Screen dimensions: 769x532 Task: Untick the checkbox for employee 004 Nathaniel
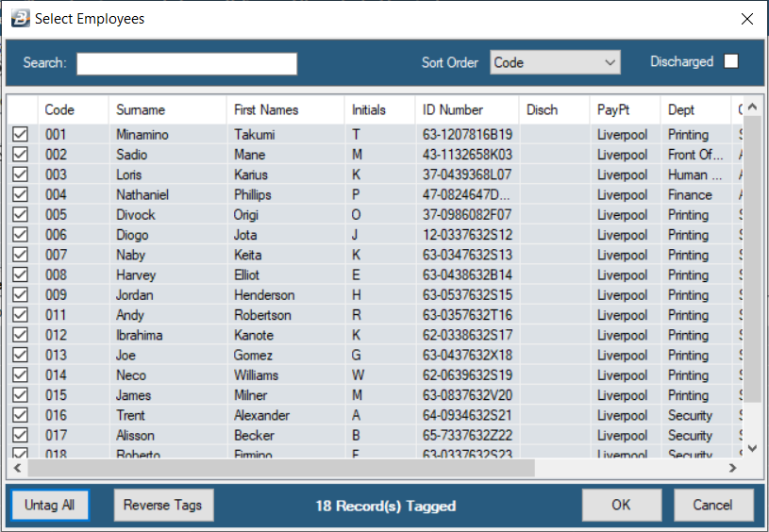coord(20,194)
